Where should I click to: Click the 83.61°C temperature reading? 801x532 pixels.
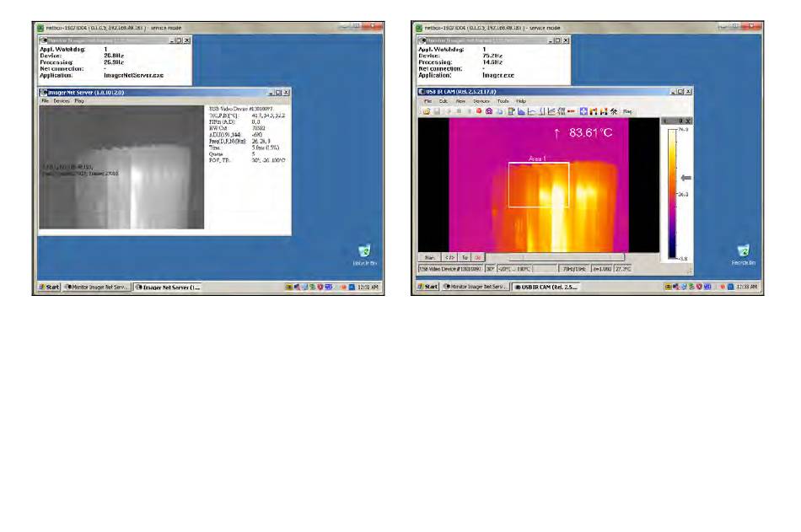tap(590, 133)
